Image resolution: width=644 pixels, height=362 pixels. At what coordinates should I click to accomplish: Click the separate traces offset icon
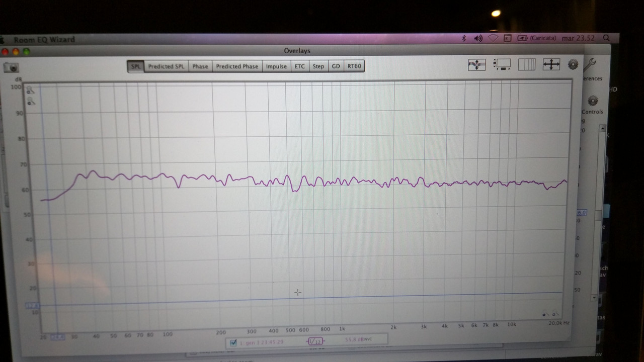(477, 64)
